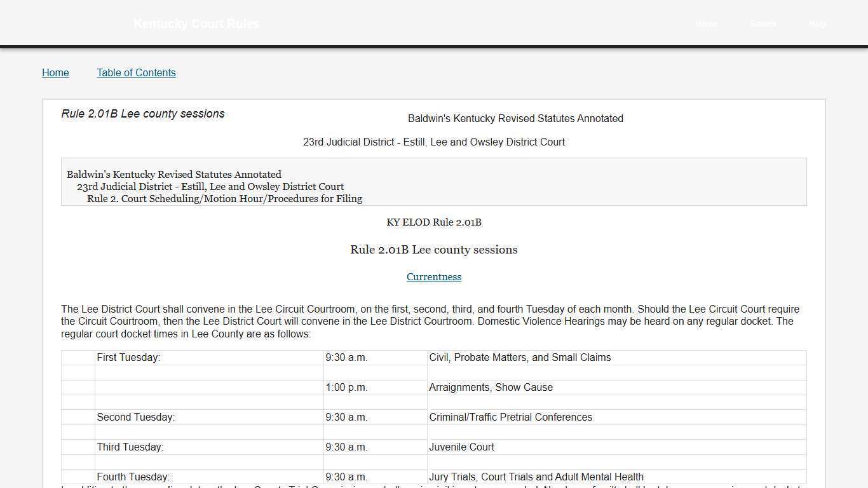Click the Baldwin's Kentucky Revised Statutes citation box
Screen dimensions: 868x488
433,182
